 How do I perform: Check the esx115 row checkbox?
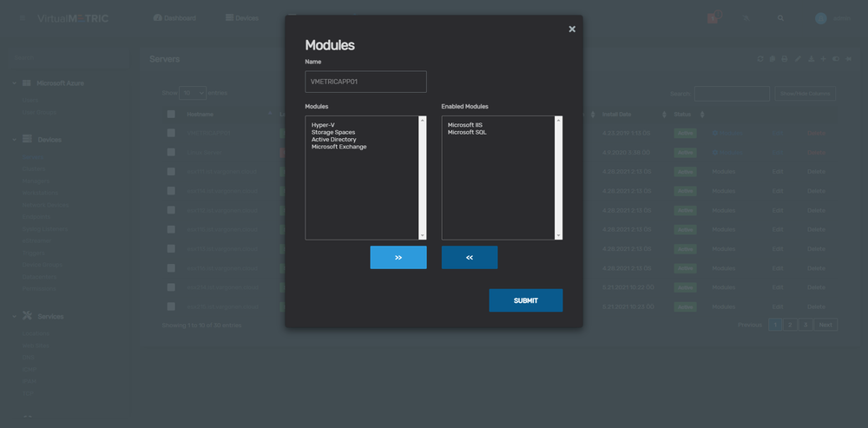pos(171,229)
